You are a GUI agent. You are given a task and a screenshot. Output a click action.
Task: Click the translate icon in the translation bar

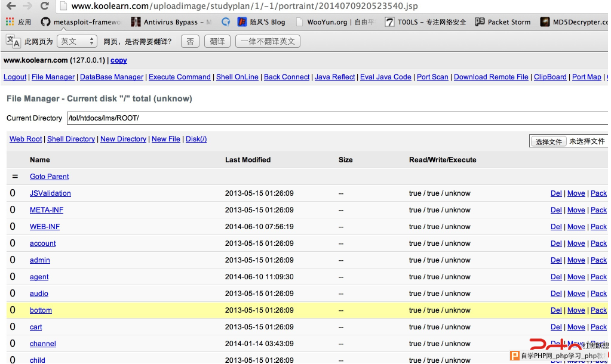click(13, 41)
